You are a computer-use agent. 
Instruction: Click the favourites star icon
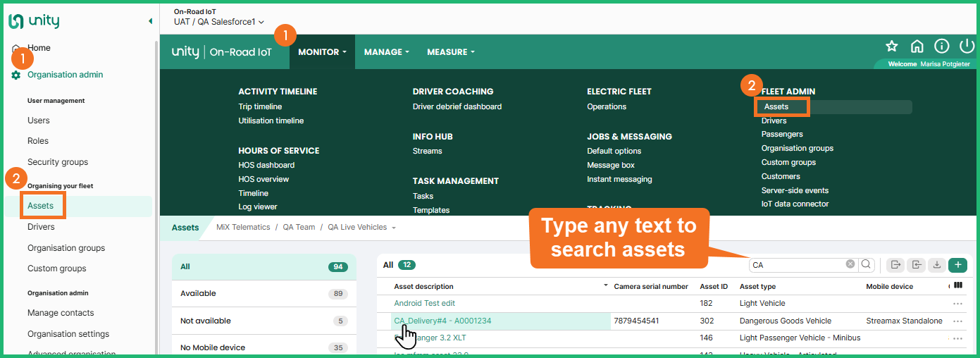[891, 47]
